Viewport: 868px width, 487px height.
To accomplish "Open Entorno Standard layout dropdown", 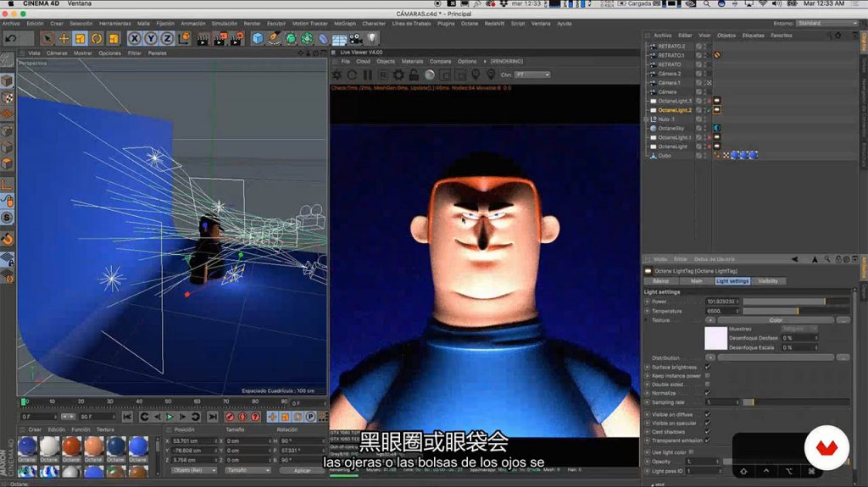I will point(827,23).
